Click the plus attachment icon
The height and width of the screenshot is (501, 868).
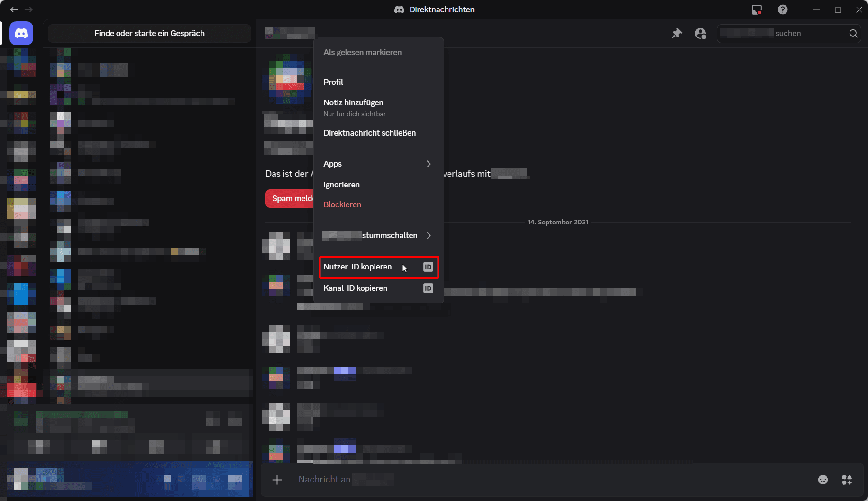[277, 480]
